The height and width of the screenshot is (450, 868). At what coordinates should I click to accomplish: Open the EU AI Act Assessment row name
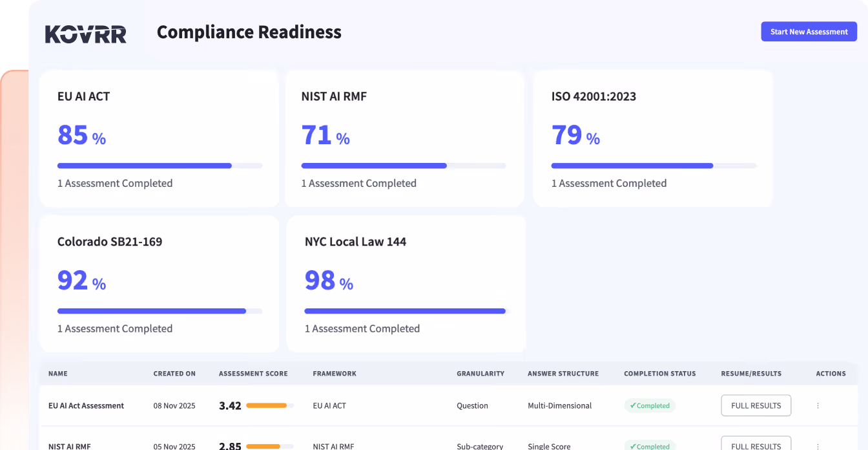(x=86, y=406)
